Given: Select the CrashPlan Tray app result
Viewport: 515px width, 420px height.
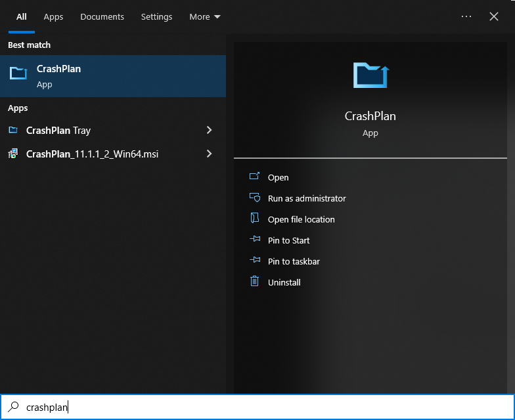Looking at the screenshot, I should coord(113,130).
